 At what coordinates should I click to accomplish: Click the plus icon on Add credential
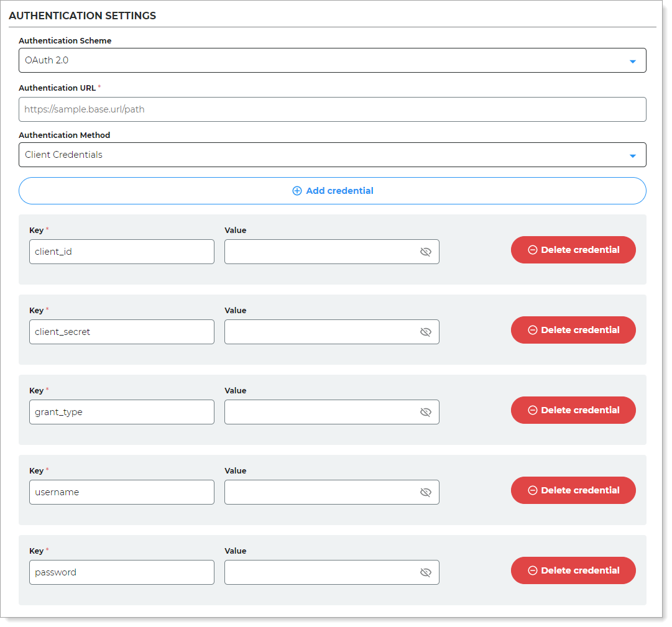pos(297,191)
